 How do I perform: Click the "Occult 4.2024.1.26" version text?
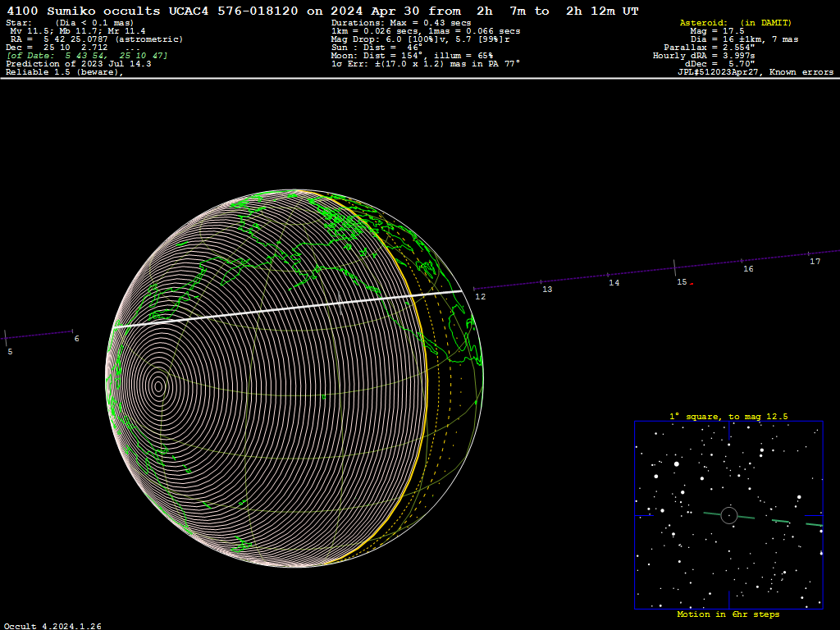(x=52, y=626)
